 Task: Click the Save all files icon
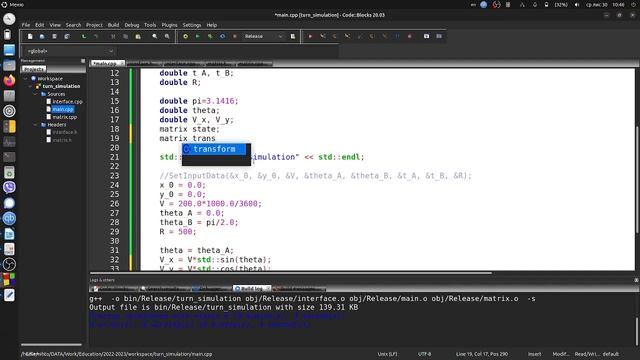[x=67, y=36]
